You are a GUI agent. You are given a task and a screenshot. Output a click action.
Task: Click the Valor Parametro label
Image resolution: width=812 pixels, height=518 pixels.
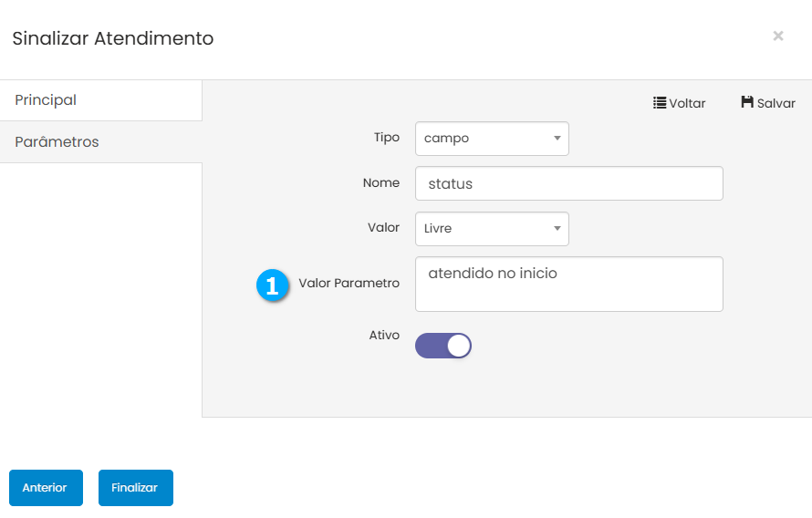(x=349, y=284)
